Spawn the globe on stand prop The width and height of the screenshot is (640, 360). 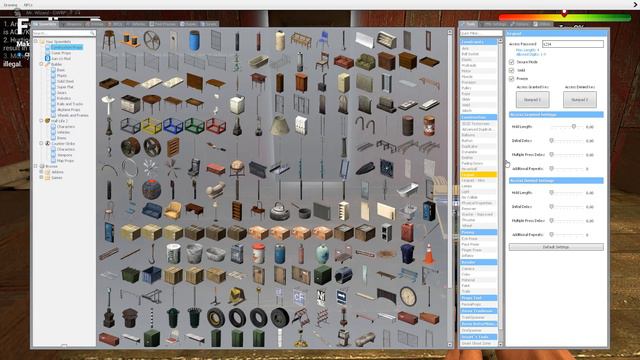[237, 168]
